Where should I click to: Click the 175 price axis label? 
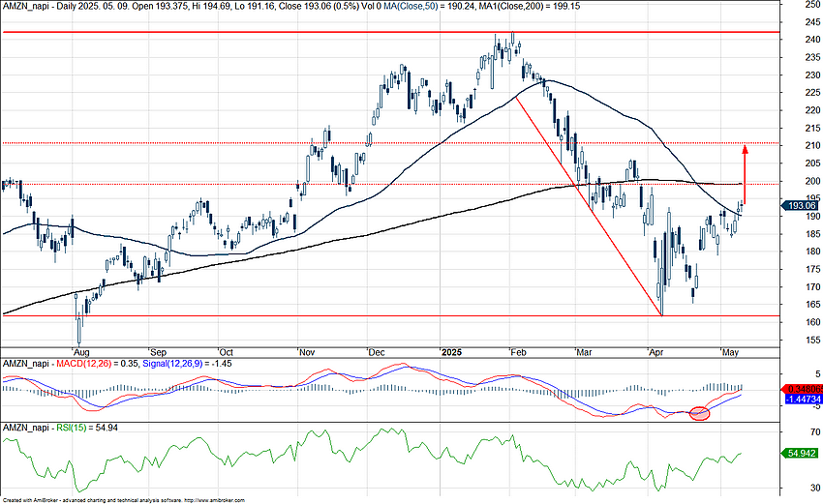coord(812,269)
